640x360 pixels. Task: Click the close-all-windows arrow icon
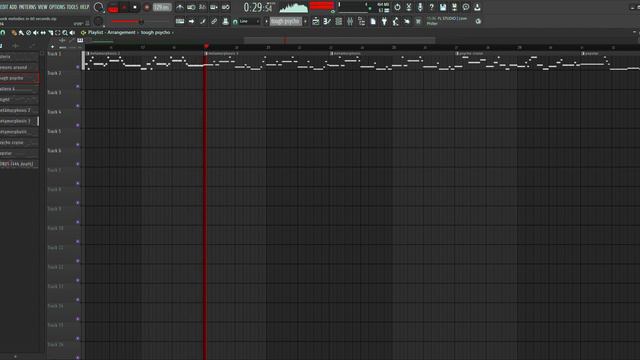click(x=407, y=21)
